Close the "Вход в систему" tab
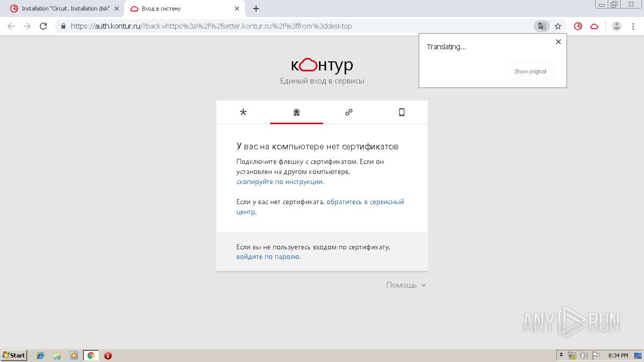Image resolution: width=644 pixels, height=362 pixels. (x=237, y=9)
